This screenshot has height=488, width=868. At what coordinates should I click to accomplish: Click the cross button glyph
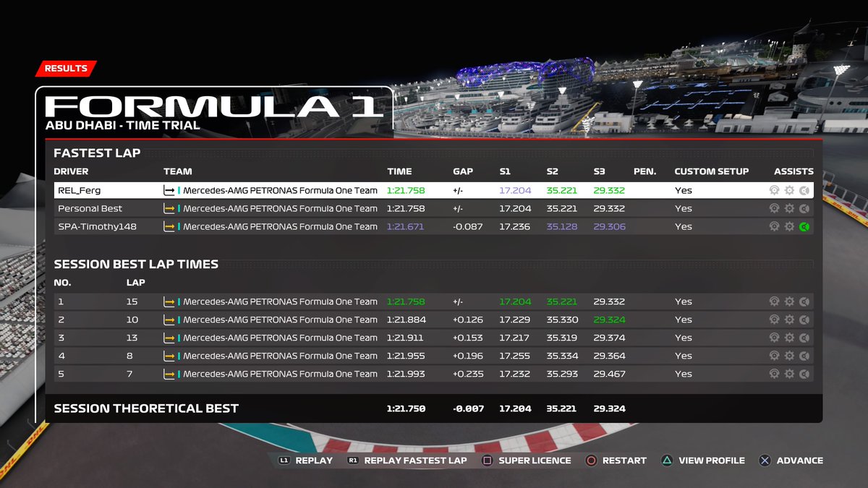click(x=765, y=461)
